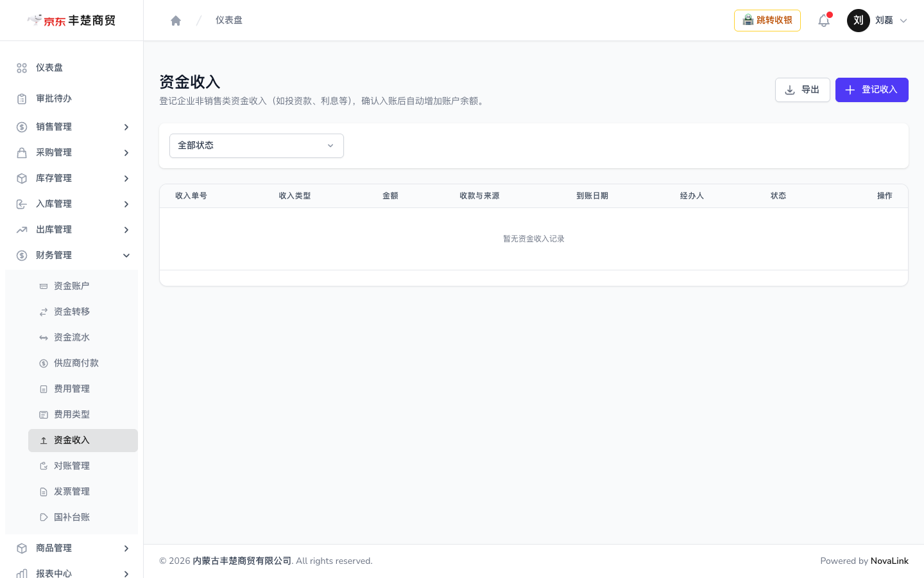924x578 pixels.
Task: Open the 全部状态 status filter dropdown
Action: coord(257,146)
